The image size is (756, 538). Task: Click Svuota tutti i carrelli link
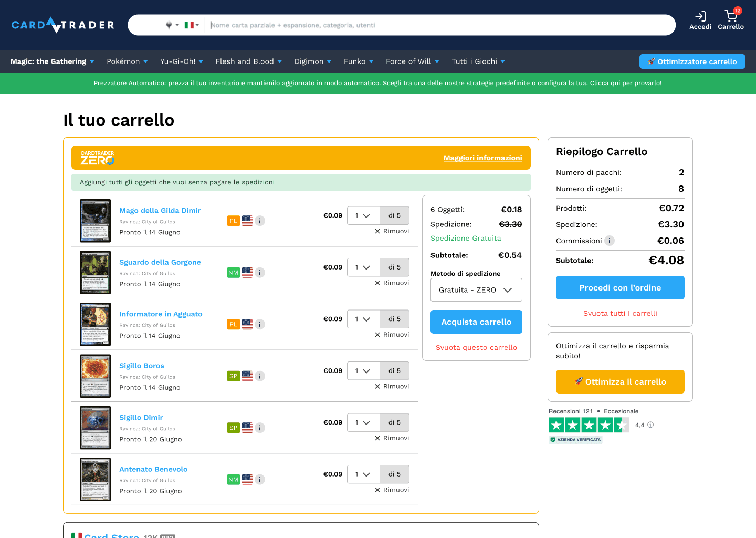(620, 314)
